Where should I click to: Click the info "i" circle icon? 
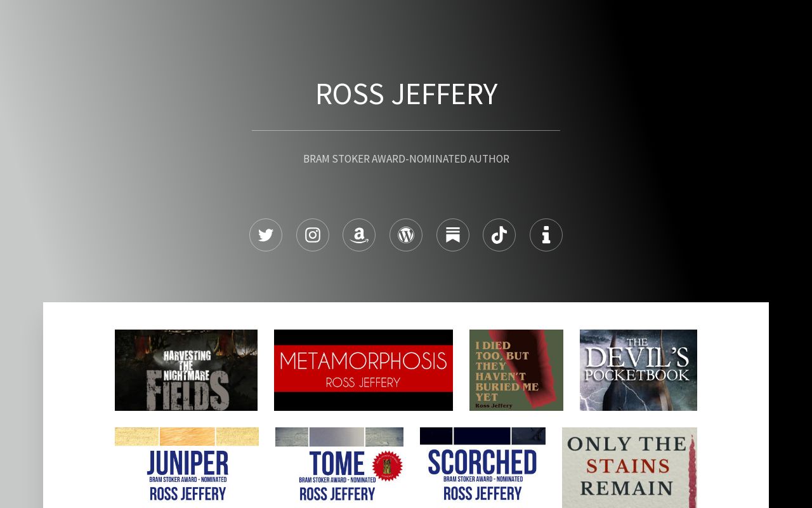[x=546, y=235]
